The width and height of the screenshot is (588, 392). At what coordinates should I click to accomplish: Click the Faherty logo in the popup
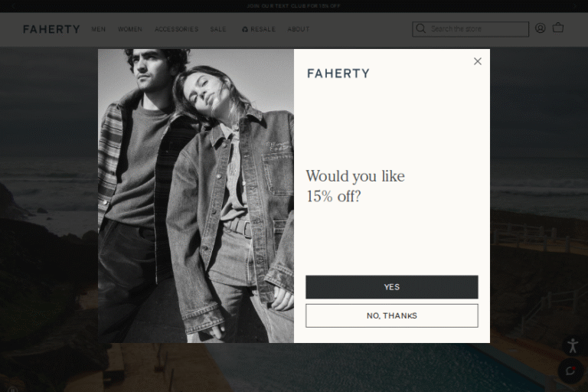coord(338,73)
